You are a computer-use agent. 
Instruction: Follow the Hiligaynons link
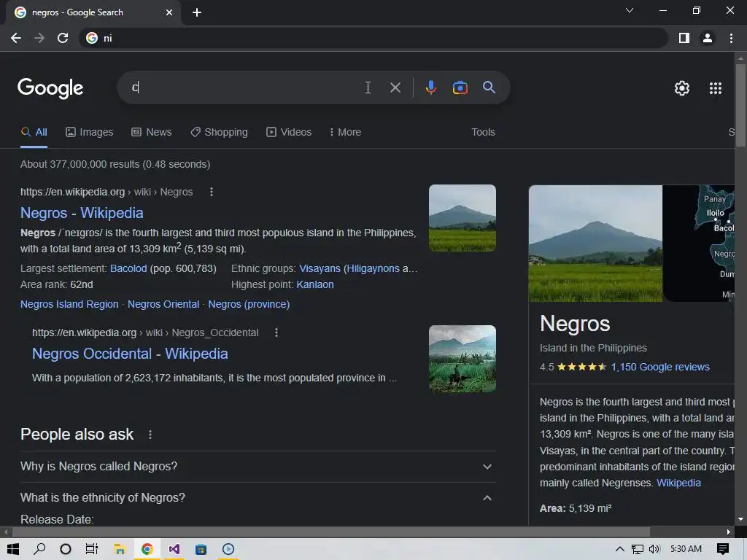[x=373, y=268]
